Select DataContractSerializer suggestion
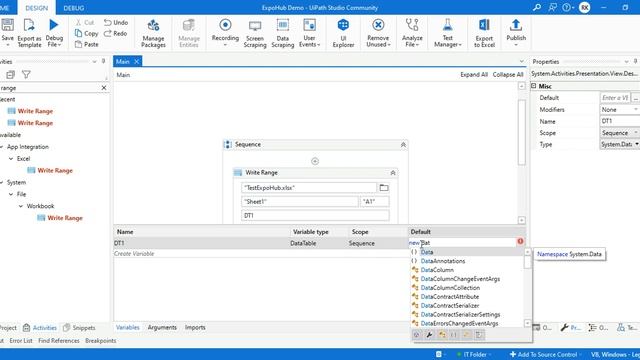 pyautogui.click(x=450, y=305)
